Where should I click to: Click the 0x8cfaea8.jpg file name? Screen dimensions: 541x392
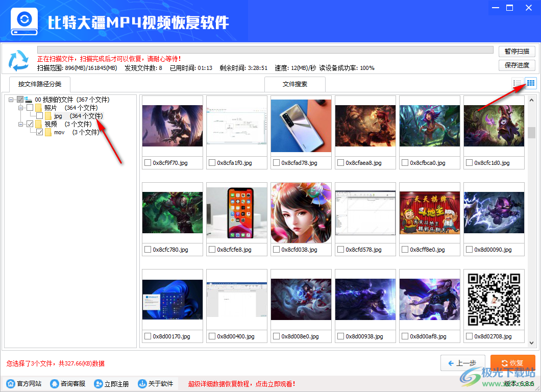[364, 163]
